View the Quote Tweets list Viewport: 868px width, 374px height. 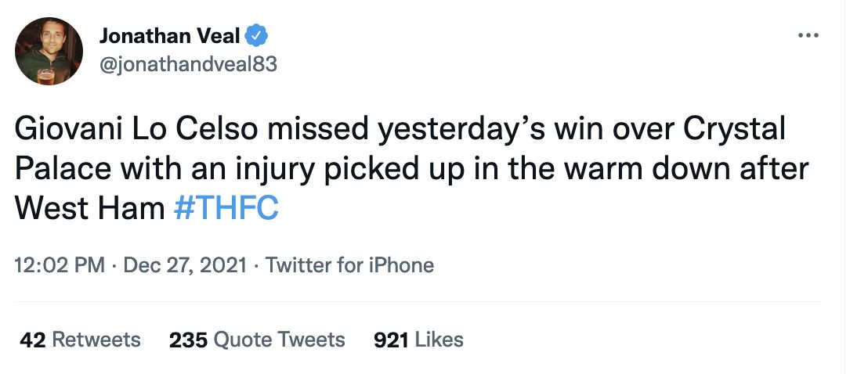tap(258, 339)
